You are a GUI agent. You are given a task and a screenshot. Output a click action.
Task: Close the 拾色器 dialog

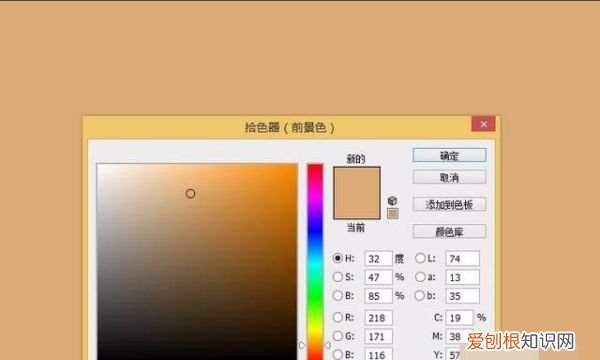[x=483, y=124]
